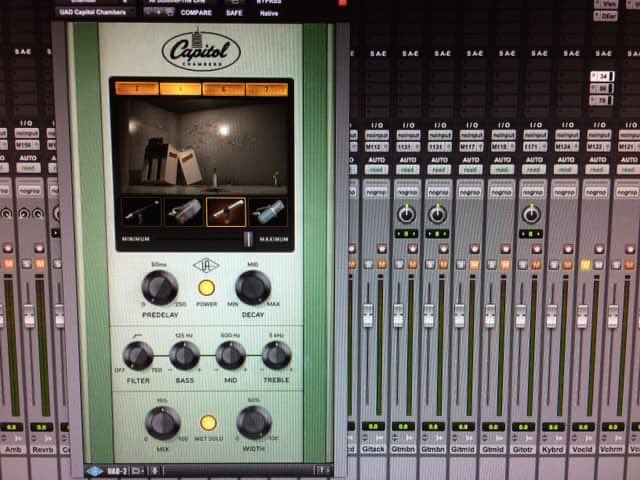Click the question mark help icon in plugin footer
The width and height of the screenshot is (640, 480).
[322, 471]
